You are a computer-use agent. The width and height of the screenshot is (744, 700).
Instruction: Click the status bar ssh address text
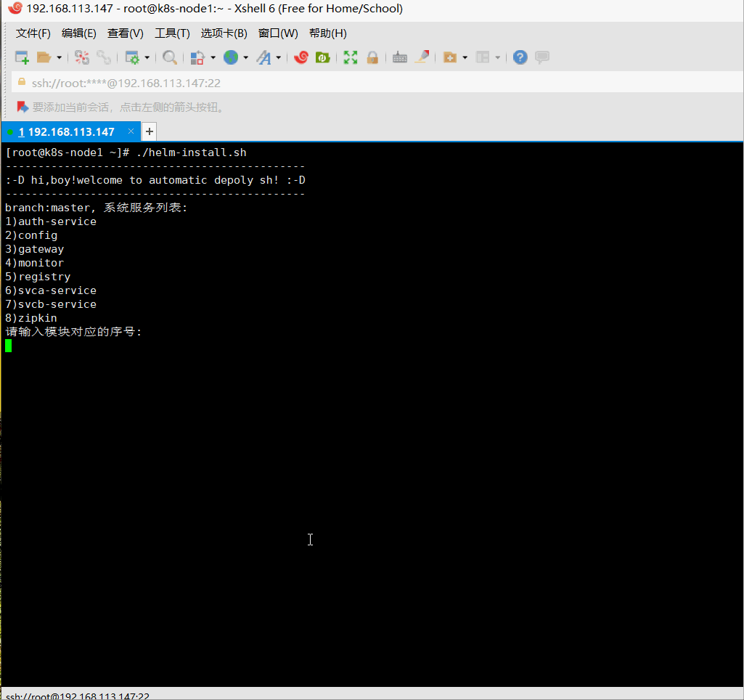point(78,696)
